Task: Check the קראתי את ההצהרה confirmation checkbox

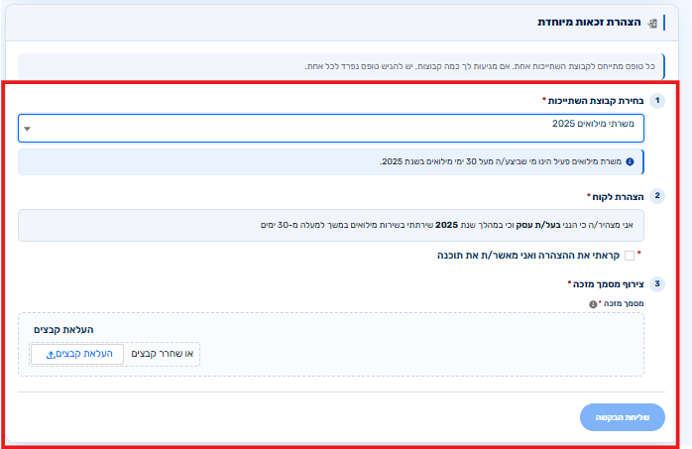Action: 630,256
